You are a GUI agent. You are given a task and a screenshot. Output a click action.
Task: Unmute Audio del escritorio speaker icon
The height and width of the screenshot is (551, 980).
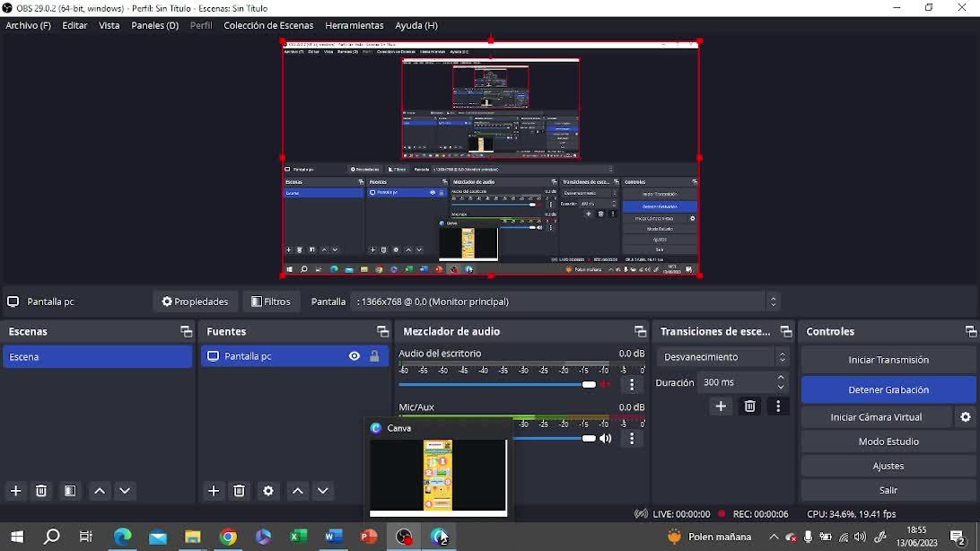[606, 385]
